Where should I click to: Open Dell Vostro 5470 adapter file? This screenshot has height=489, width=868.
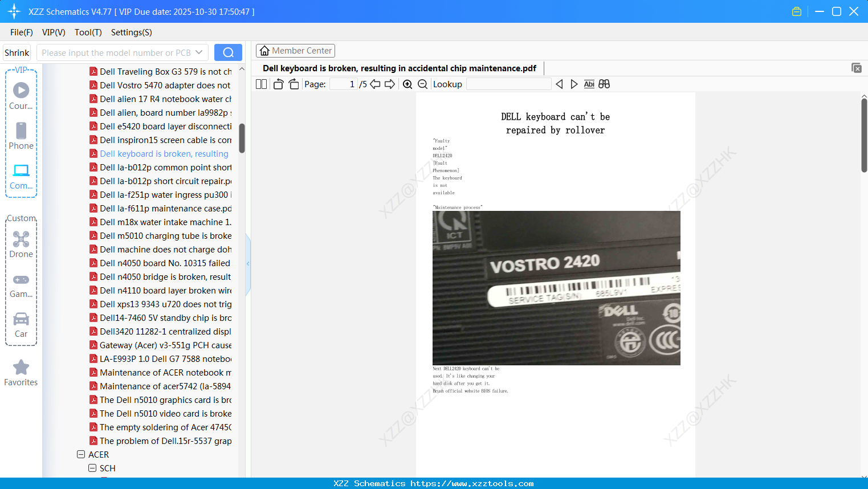[160, 85]
